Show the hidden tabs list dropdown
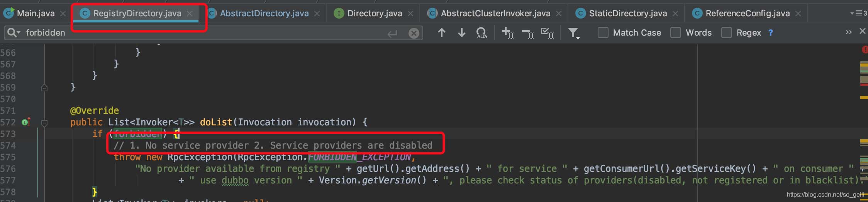The width and height of the screenshot is (868, 202). [858, 13]
